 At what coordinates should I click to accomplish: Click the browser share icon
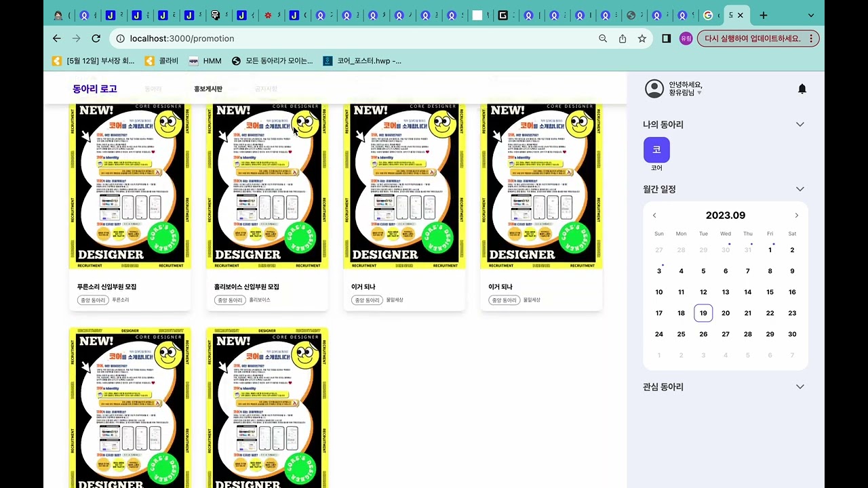click(x=622, y=39)
